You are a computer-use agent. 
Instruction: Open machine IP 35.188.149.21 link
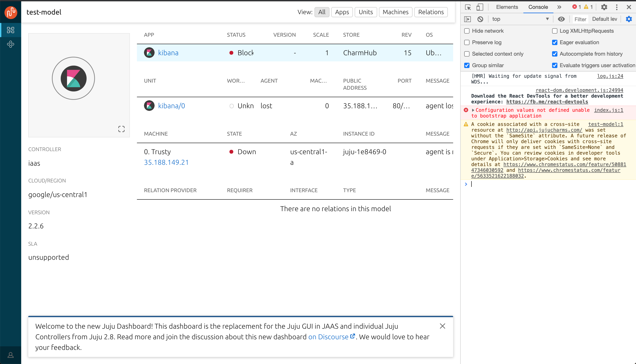166,163
